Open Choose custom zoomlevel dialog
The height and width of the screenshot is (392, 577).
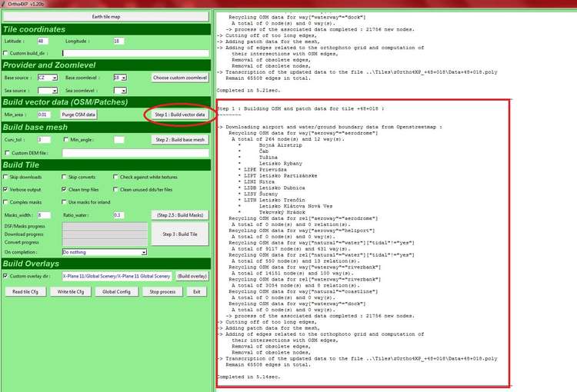click(180, 78)
